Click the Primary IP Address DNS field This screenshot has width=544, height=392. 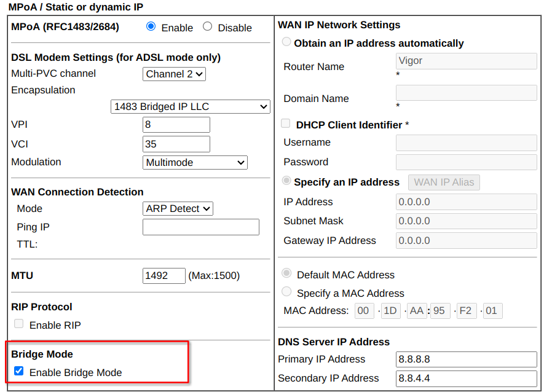[467, 359]
